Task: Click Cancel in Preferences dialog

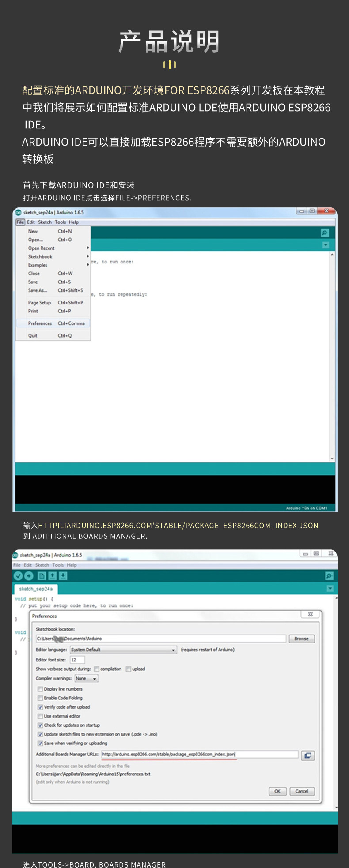Action: click(x=302, y=791)
